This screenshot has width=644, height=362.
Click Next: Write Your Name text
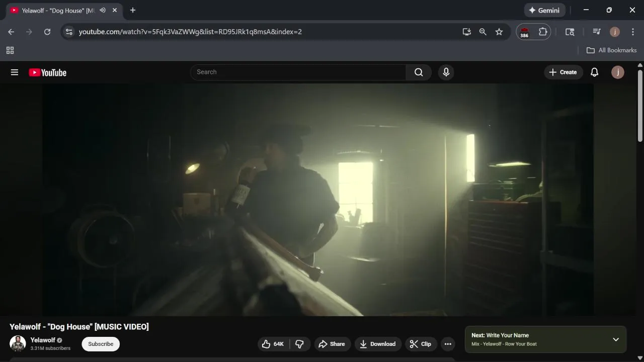500,335
